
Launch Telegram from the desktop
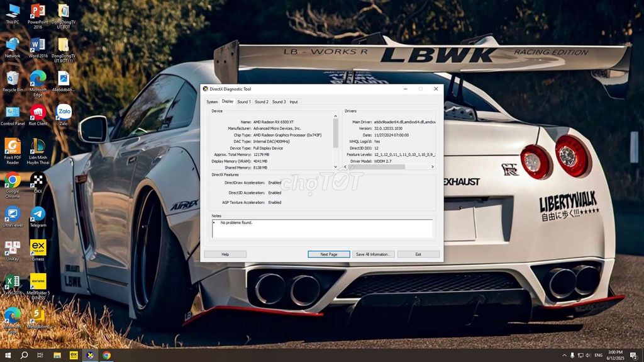tap(38, 217)
